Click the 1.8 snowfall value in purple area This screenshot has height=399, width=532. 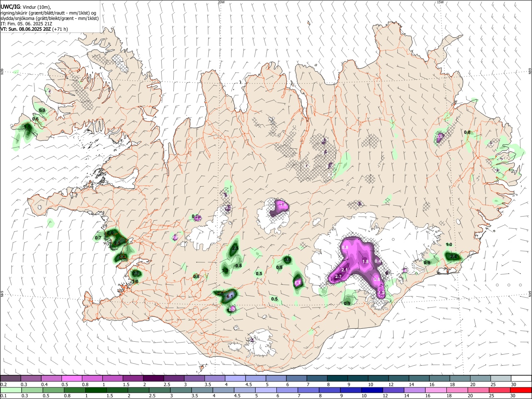coord(365,261)
